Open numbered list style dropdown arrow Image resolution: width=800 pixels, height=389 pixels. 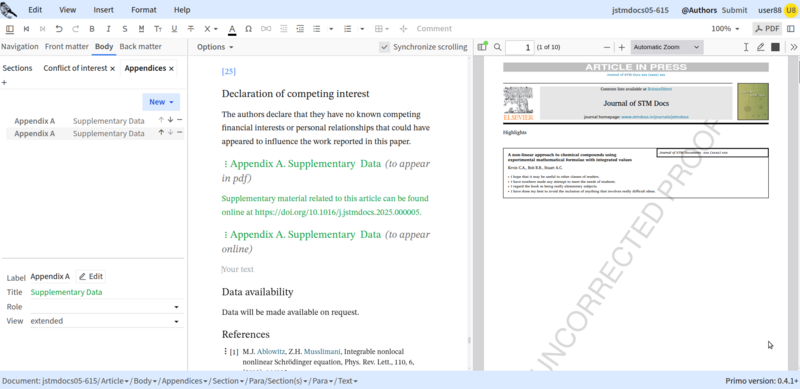(x=362, y=29)
